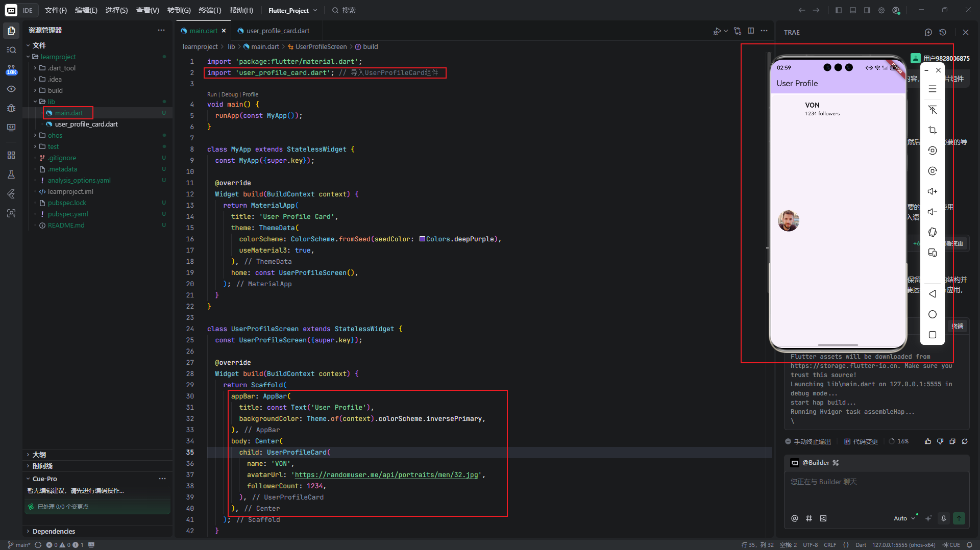
Task: Toggle the bottom panel layout icon
Action: coord(853,10)
